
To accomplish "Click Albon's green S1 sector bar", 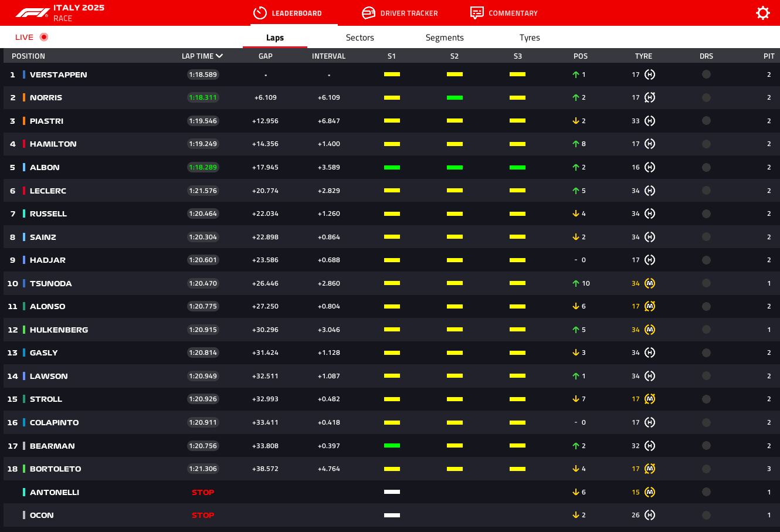I will coord(392,167).
